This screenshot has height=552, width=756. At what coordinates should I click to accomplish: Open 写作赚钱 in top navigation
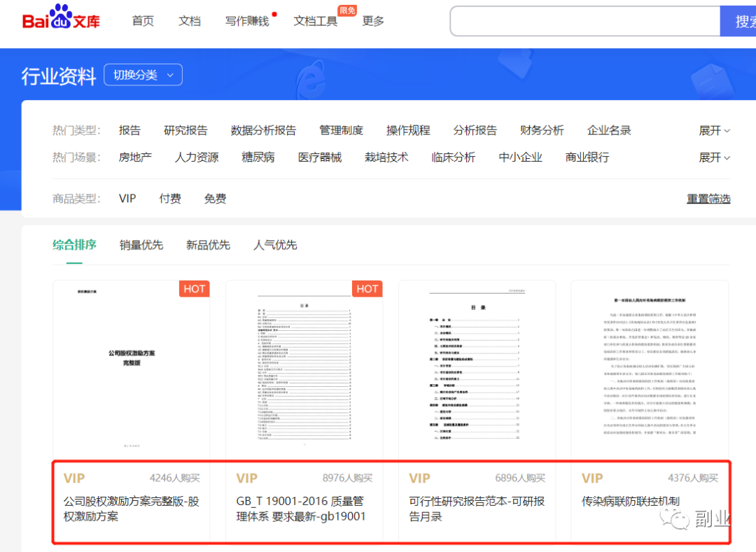tap(247, 21)
